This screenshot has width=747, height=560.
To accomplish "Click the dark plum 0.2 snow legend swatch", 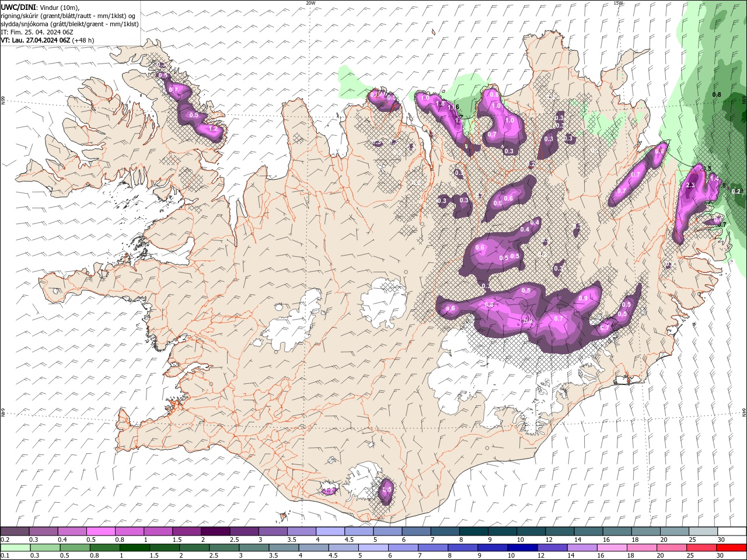I will tap(15, 531).
